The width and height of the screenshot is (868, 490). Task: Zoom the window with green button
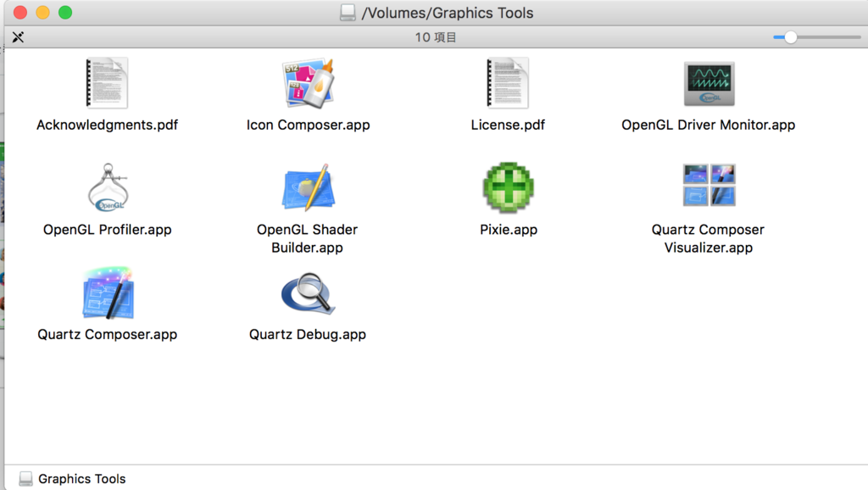coord(65,12)
